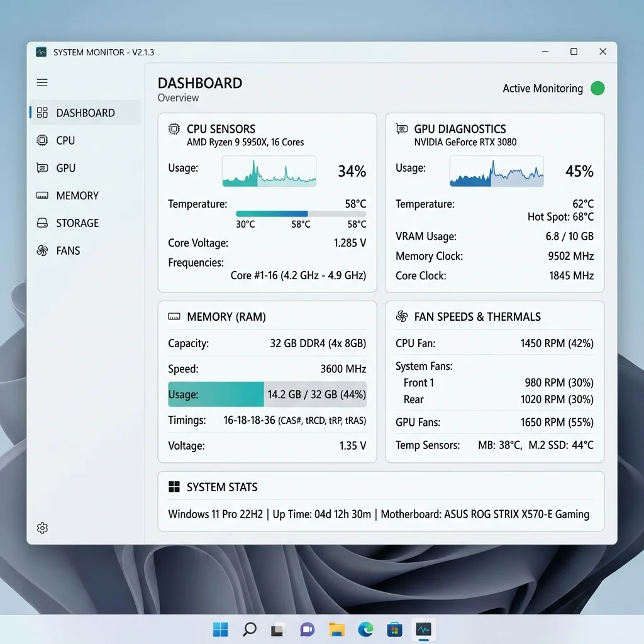Click the CPU temperature progress bar

pos(301,214)
